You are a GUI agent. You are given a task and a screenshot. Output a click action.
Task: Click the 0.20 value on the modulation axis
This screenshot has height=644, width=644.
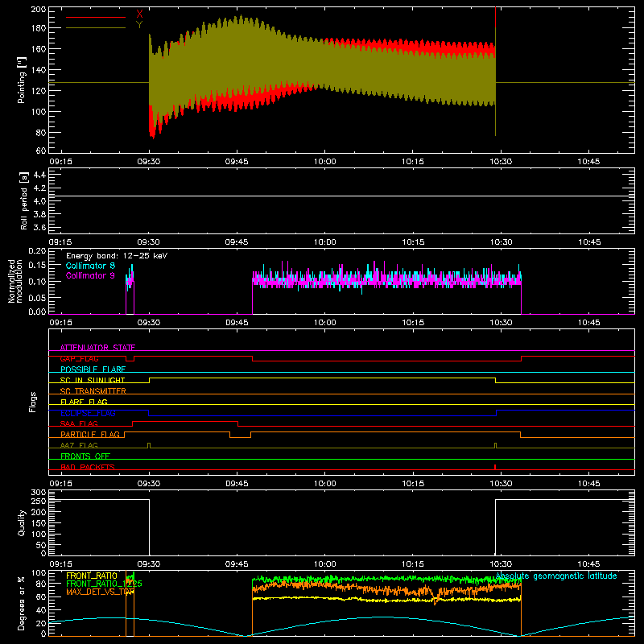(x=37, y=250)
